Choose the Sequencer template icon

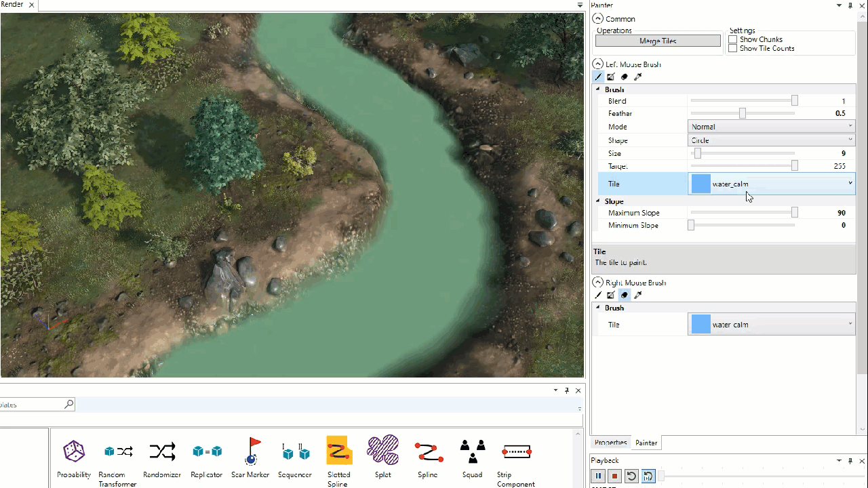[295, 451]
